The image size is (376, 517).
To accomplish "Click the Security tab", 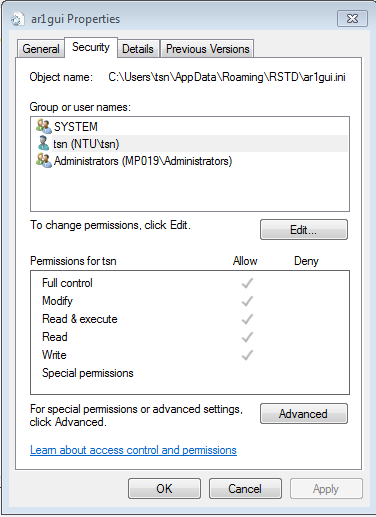I will click(91, 47).
